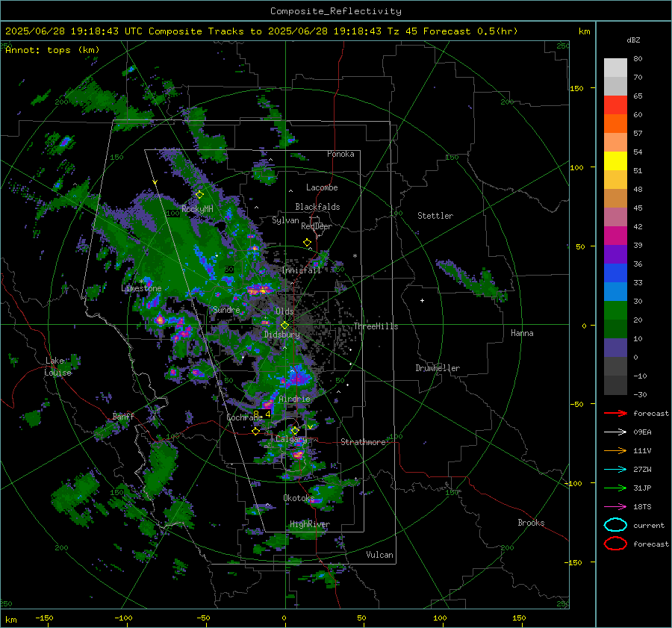Click the yellow diamond marker below Cochrane
This screenshot has height=628, width=672.
click(x=255, y=432)
